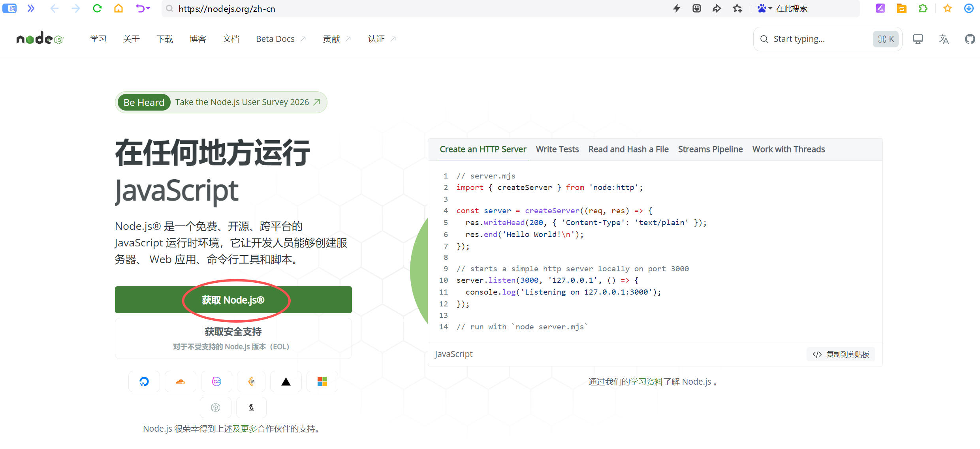Click the smiley face icon in the address bar
The width and height of the screenshot is (980, 449).
(x=697, y=8)
